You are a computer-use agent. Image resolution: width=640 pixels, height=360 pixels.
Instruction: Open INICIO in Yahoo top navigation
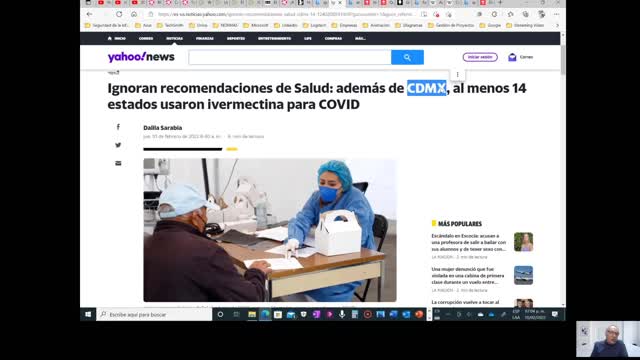(x=117, y=38)
